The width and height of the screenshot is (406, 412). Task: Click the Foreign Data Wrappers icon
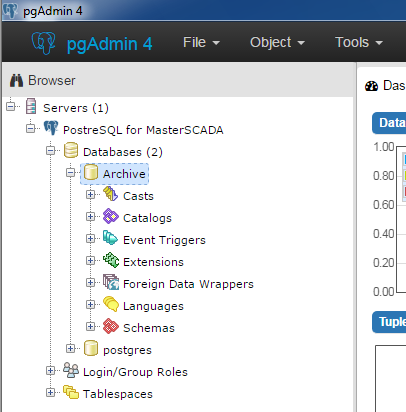point(111,282)
